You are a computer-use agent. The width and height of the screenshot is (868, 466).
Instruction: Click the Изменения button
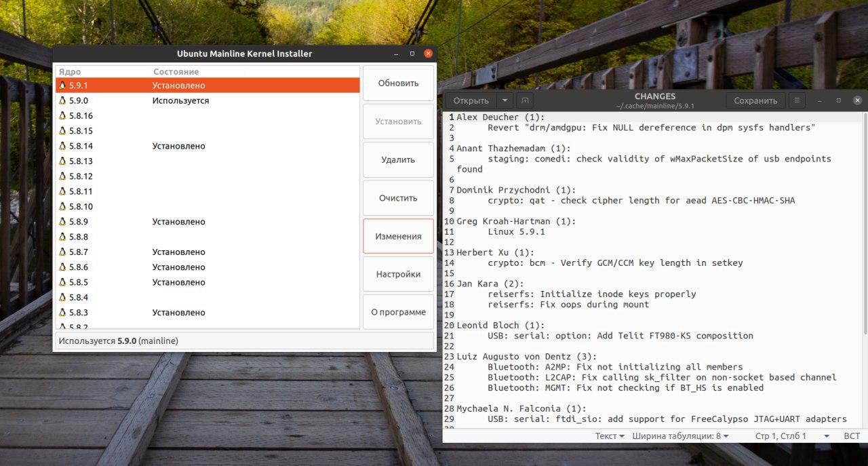click(398, 236)
